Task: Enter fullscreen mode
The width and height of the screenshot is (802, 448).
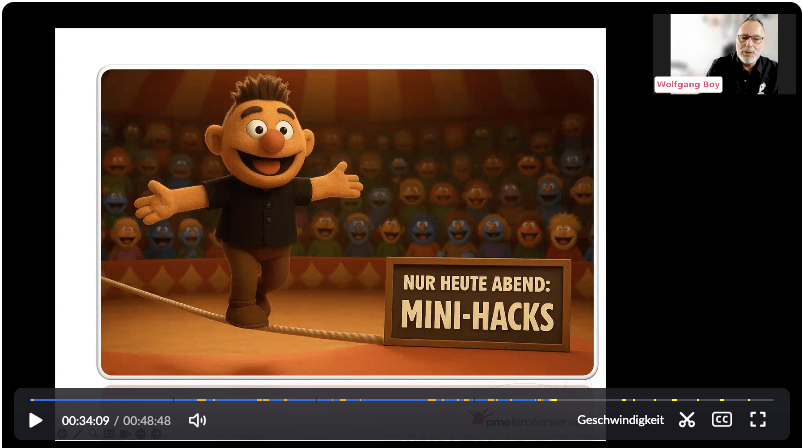Action: click(757, 420)
